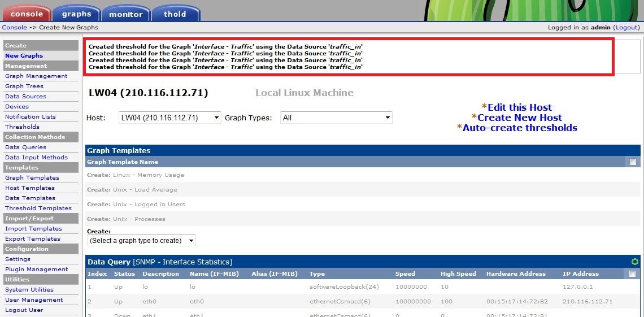This screenshot has width=644, height=317.
Task: Toggle the Graph Templates select-all checkbox
Action: coord(633,162)
